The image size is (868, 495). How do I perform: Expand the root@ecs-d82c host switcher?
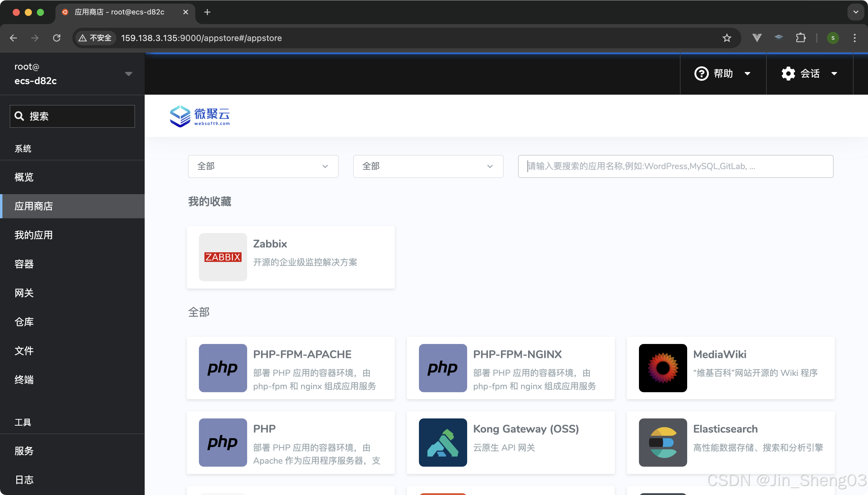click(x=128, y=74)
